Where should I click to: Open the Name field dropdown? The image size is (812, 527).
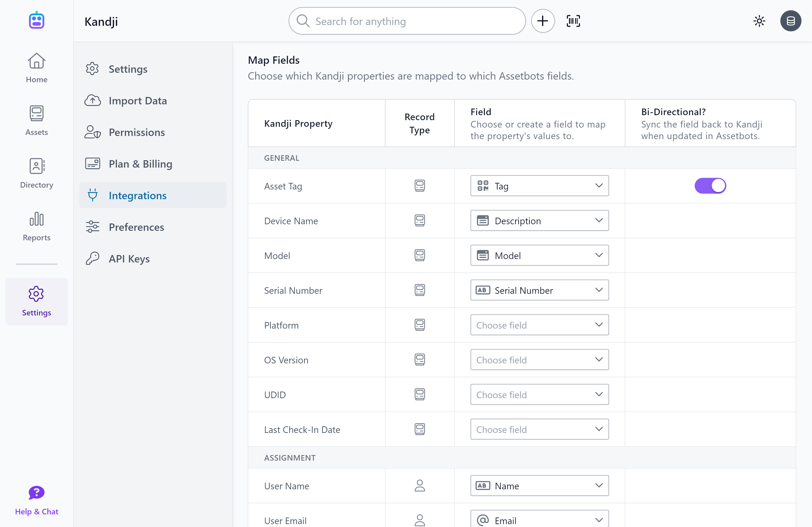tap(539, 486)
